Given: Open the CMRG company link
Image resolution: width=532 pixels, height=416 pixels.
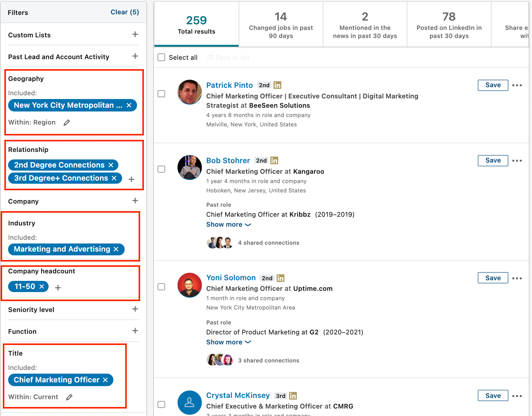Looking at the screenshot, I should tap(343, 406).
